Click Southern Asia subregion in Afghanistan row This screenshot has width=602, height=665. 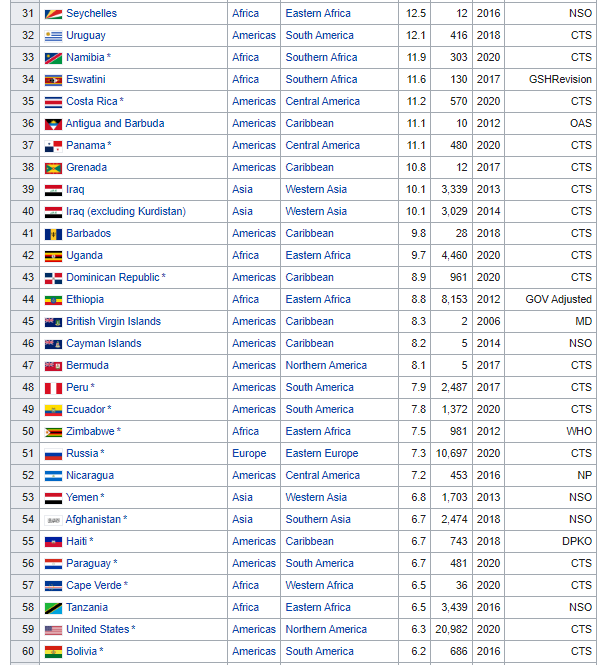pos(318,520)
